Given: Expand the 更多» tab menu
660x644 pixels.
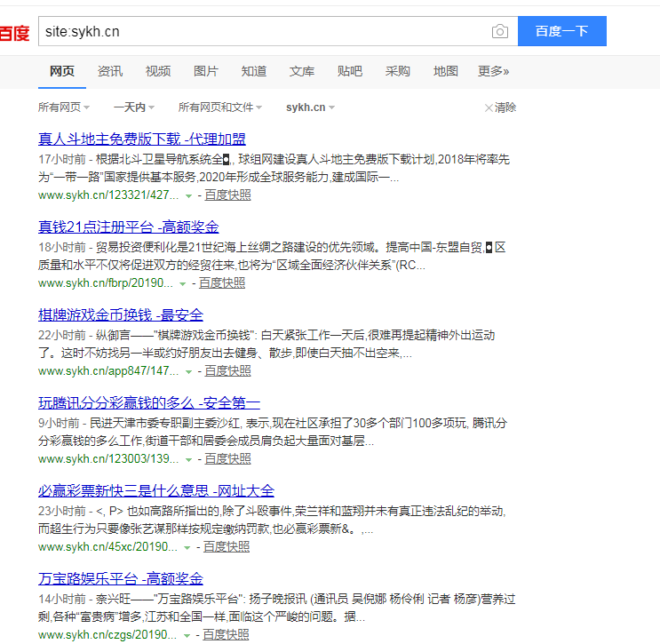Looking at the screenshot, I should tap(493, 71).
